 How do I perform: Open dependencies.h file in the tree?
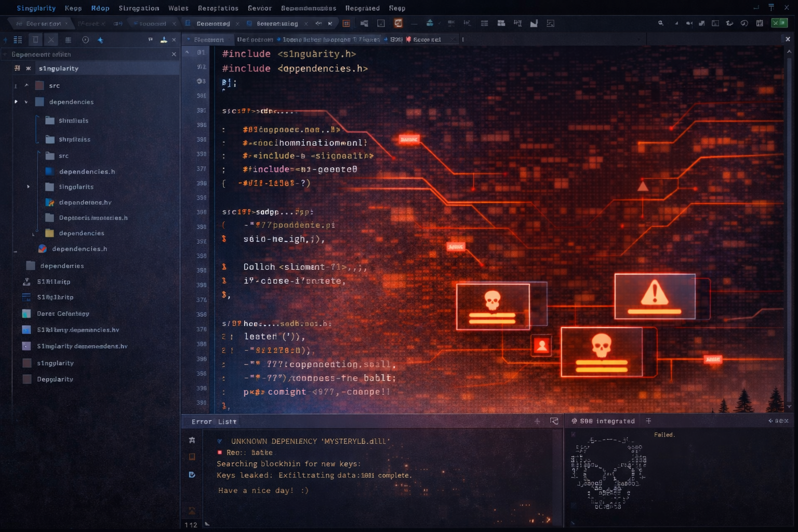click(87, 171)
